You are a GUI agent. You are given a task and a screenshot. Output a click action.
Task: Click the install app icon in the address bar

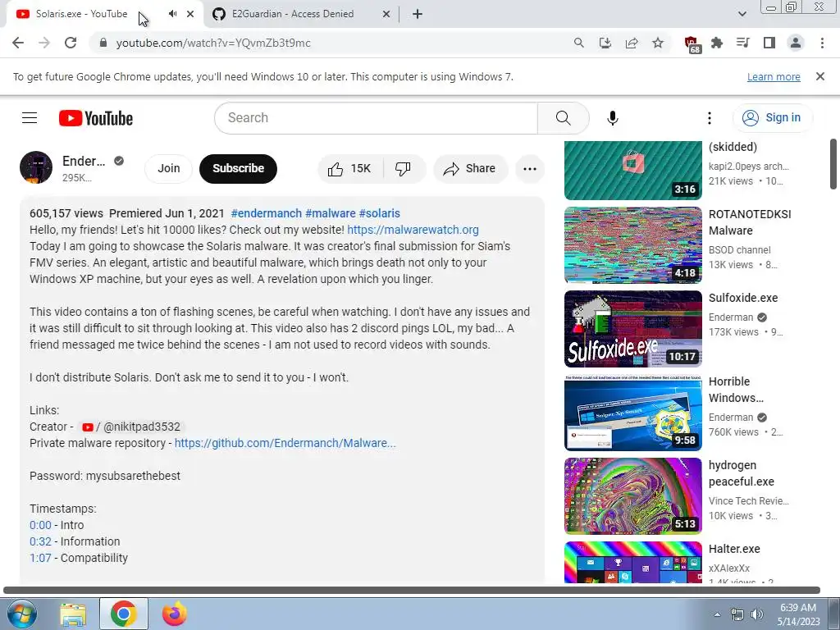[605, 43]
